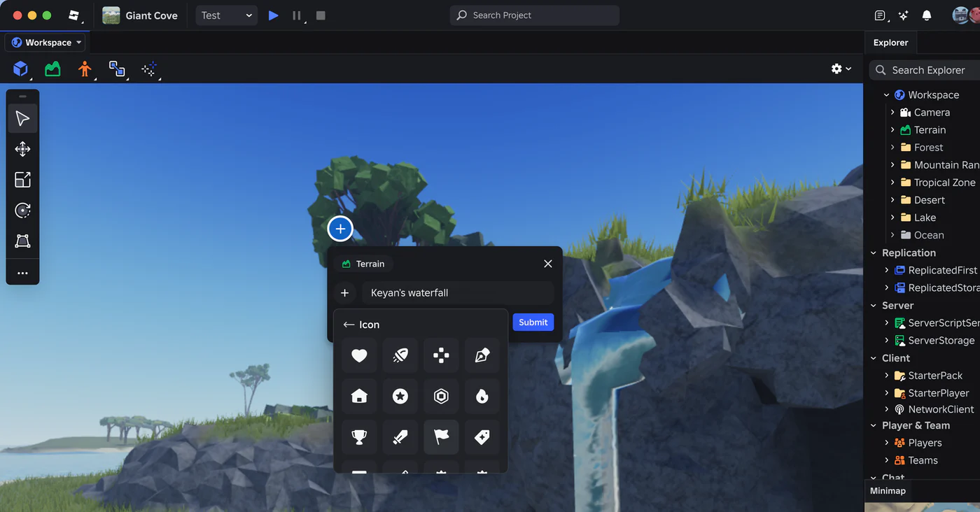Switch to the Scale tool
This screenshot has width=980, height=512.
(22, 180)
